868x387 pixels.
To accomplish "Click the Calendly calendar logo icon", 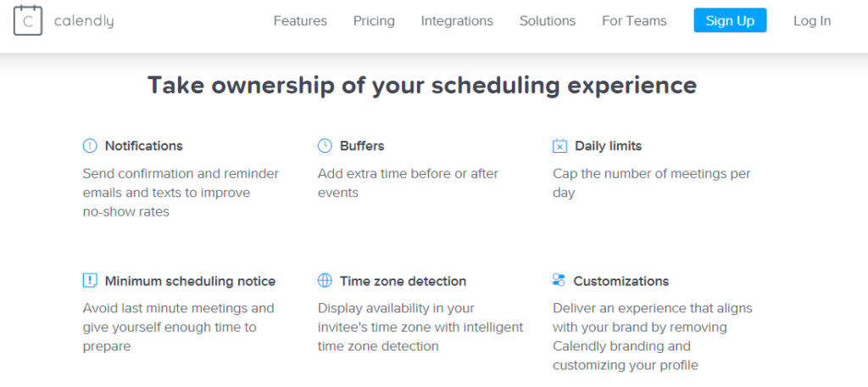I will pyautogui.click(x=28, y=20).
